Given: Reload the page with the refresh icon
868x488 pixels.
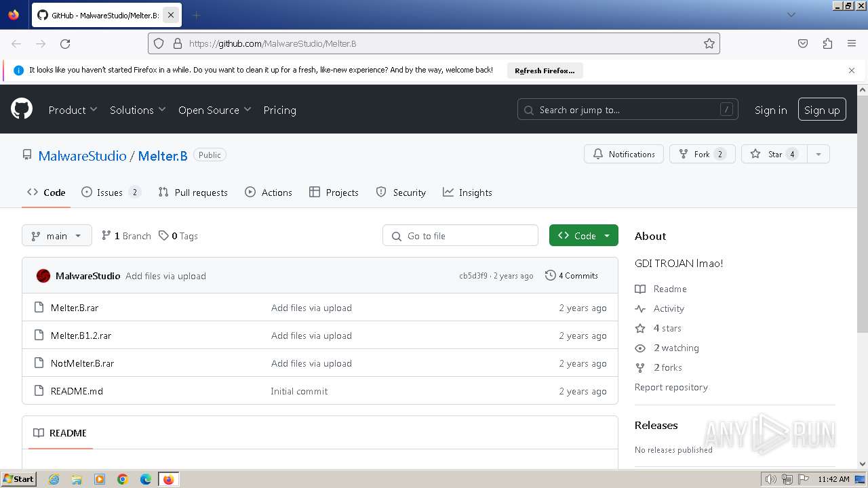Looking at the screenshot, I should 65,43.
